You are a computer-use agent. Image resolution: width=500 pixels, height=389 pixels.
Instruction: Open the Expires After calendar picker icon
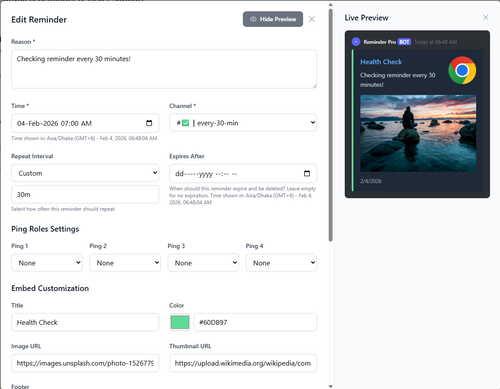click(x=307, y=173)
